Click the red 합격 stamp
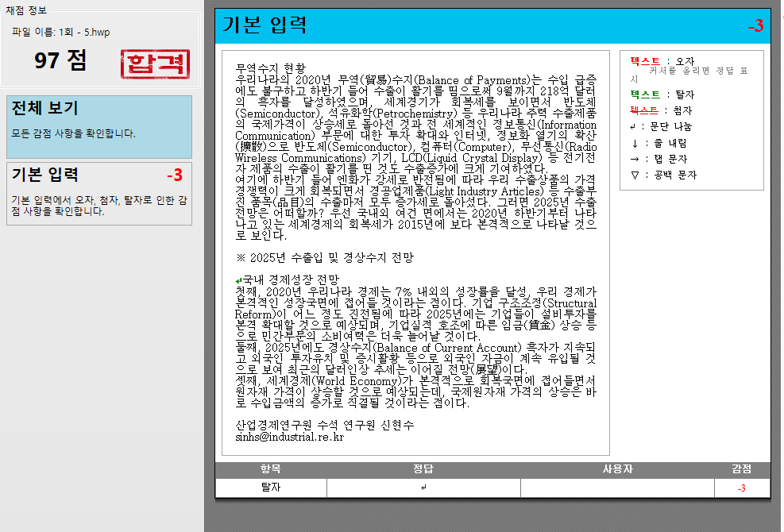 156,64
